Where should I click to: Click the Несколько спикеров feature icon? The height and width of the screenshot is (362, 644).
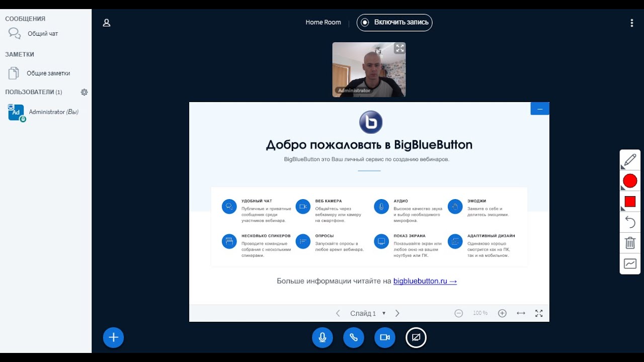[229, 241]
